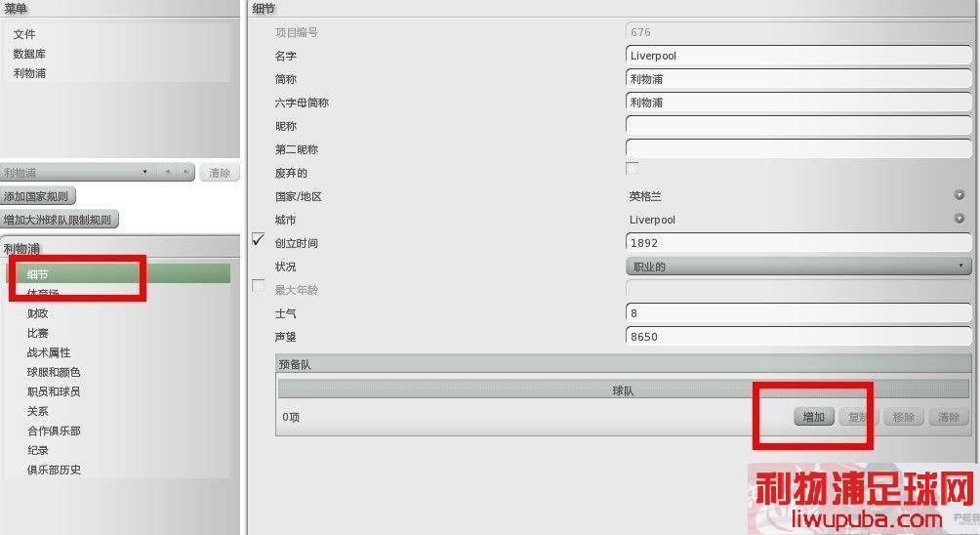Open 国家/地区 picker icon next to 英格兰
The height and width of the screenshot is (535, 980).
pos(959,195)
